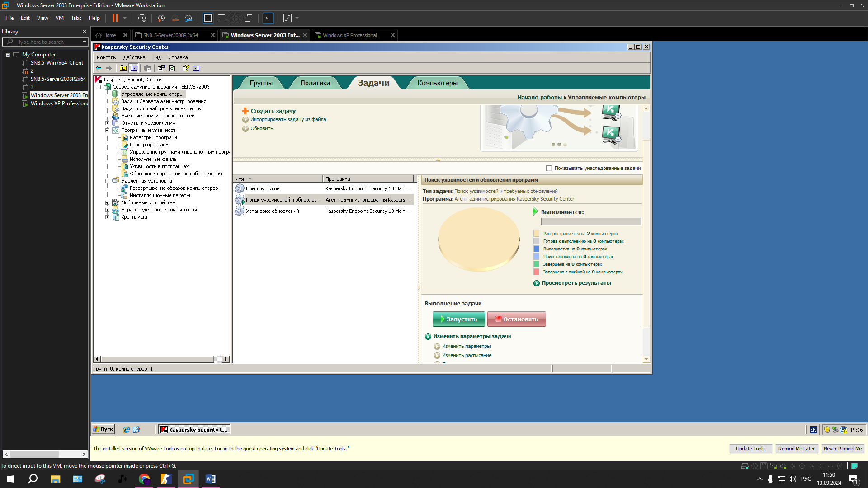Click the gear icon of Поиск вирусов task
868x488 pixels.
[240, 188]
